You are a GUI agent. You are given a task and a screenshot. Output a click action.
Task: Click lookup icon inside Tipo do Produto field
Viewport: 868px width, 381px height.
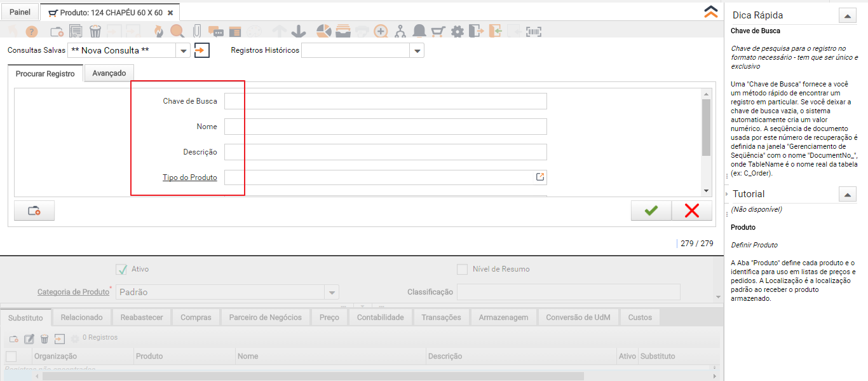pyautogui.click(x=540, y=177)
